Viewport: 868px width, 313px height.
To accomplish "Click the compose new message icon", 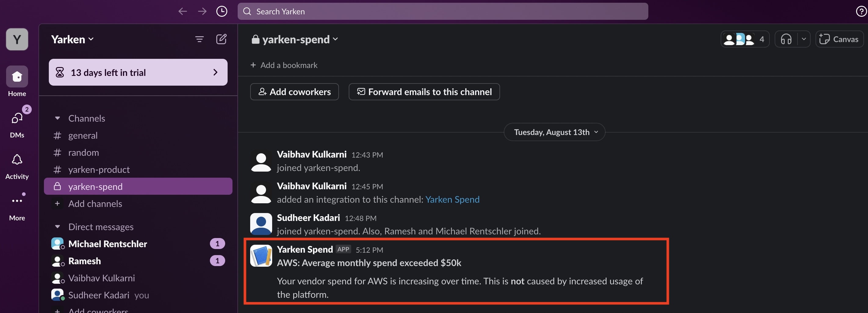I will click(221, 39).
